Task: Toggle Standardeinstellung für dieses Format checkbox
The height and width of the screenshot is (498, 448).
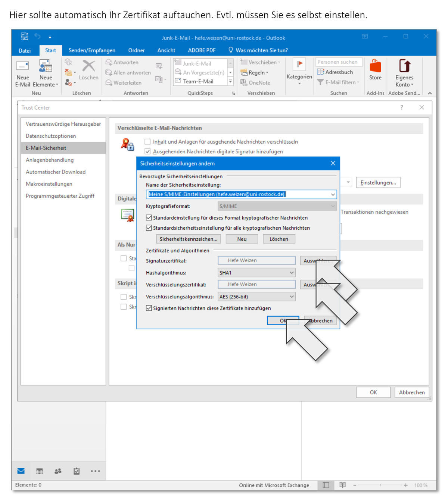Action: (149, 217)
